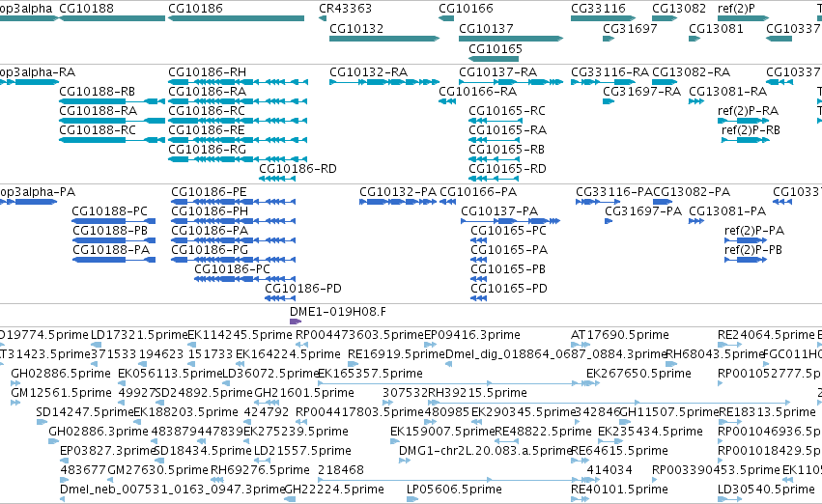Click the ref(2)P gene label in top track
This screenshot has height=504, width=822.
pos(737,9)
